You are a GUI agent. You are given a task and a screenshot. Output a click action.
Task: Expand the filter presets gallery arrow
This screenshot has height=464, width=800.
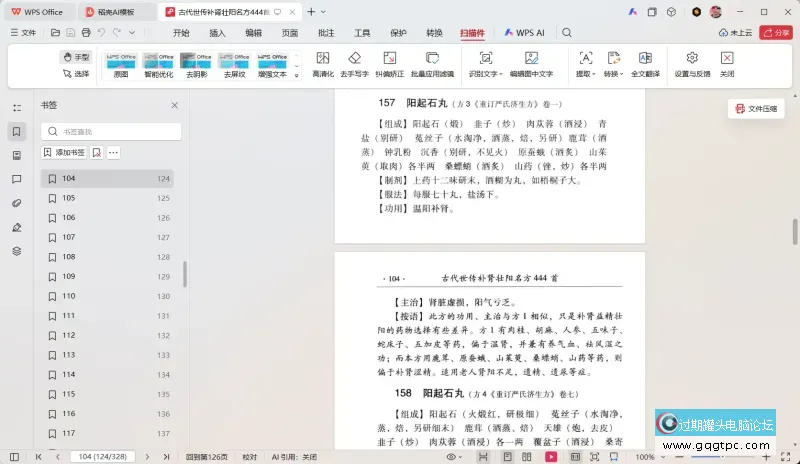click(296, 75)
